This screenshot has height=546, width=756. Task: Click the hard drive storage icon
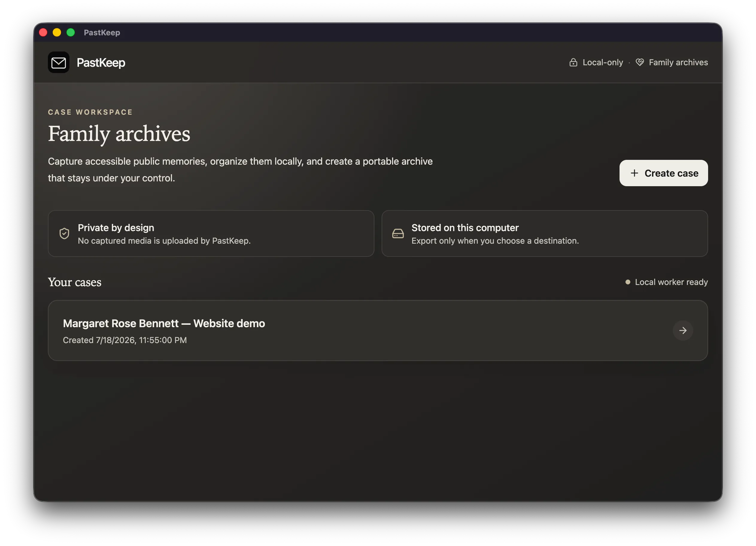[398, 234]
